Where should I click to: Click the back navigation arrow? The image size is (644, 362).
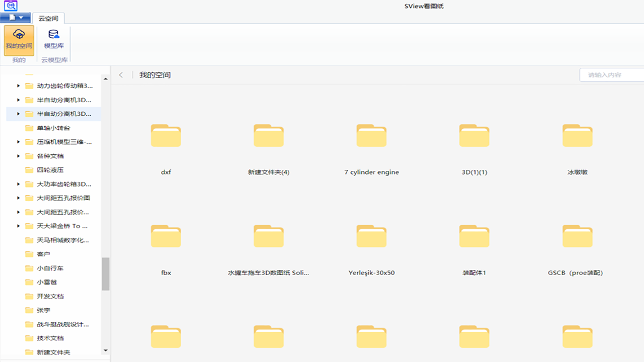tap(121, 74)
